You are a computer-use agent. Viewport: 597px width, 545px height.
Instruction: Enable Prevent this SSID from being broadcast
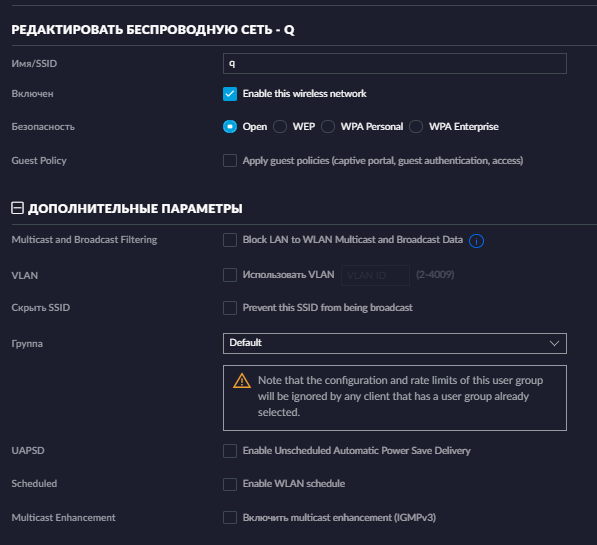pyautogui.click(x=230, y=308)
